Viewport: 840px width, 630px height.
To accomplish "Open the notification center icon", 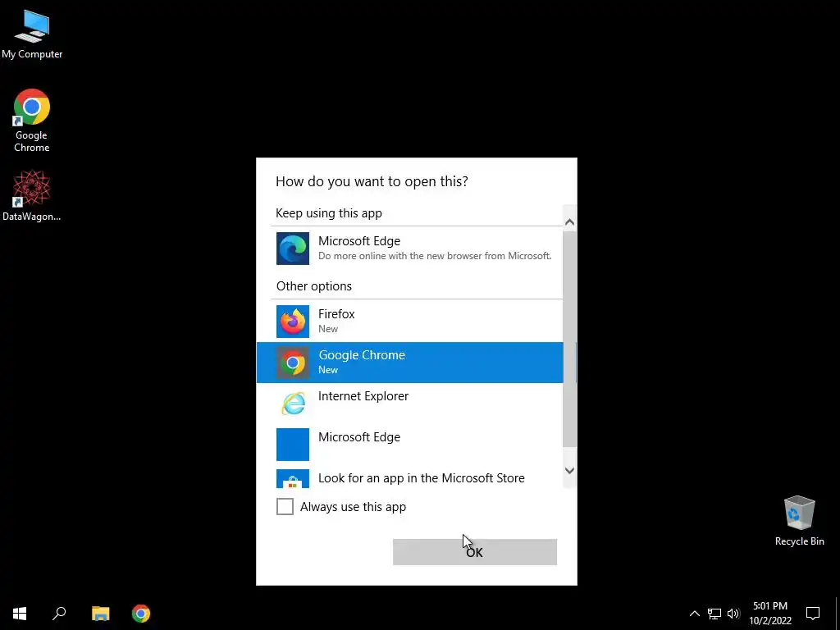I will point(813,614).
